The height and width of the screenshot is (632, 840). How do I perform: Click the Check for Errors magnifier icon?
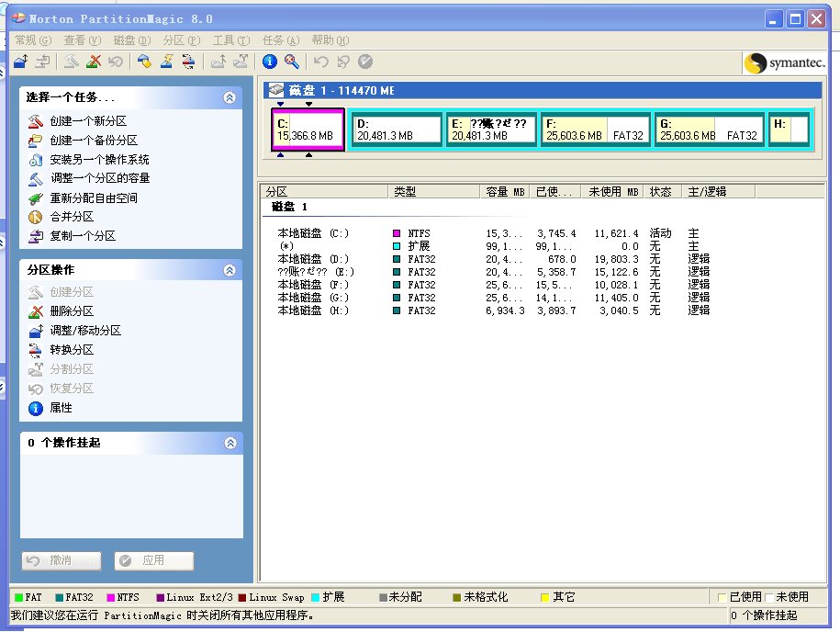pyautogui.click(x=292, y=62)
